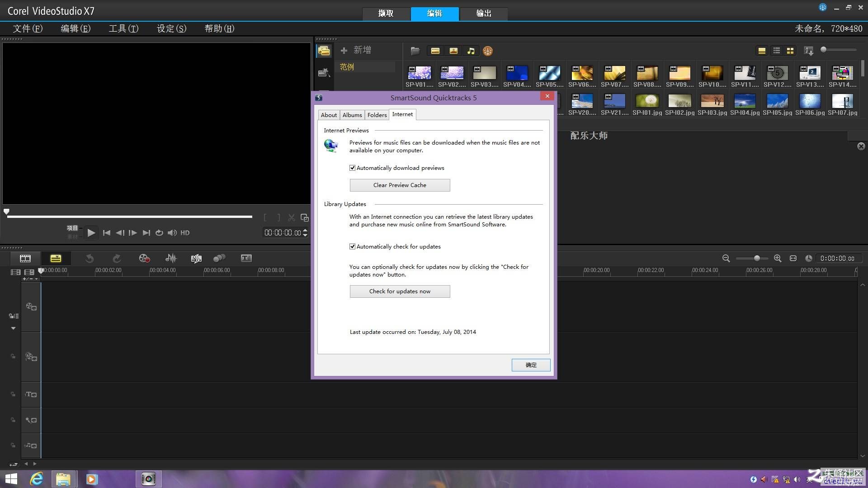
Task: Open Record/Capture option
Action: coord(144,258)
